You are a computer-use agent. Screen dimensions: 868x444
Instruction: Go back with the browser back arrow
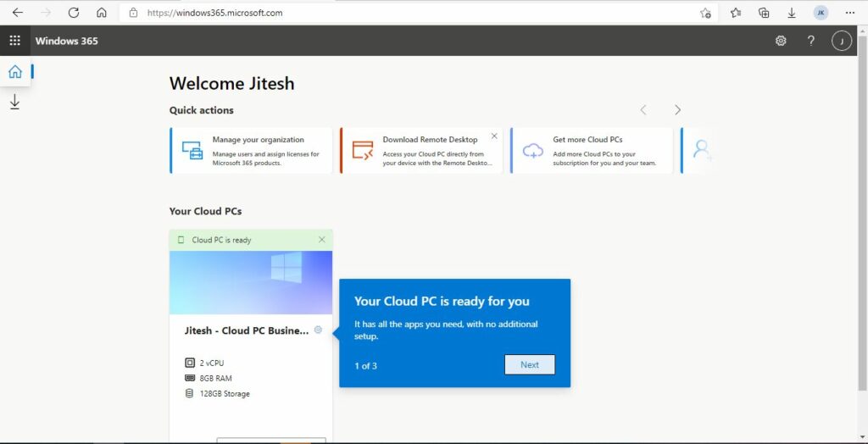tap(18, 13)
